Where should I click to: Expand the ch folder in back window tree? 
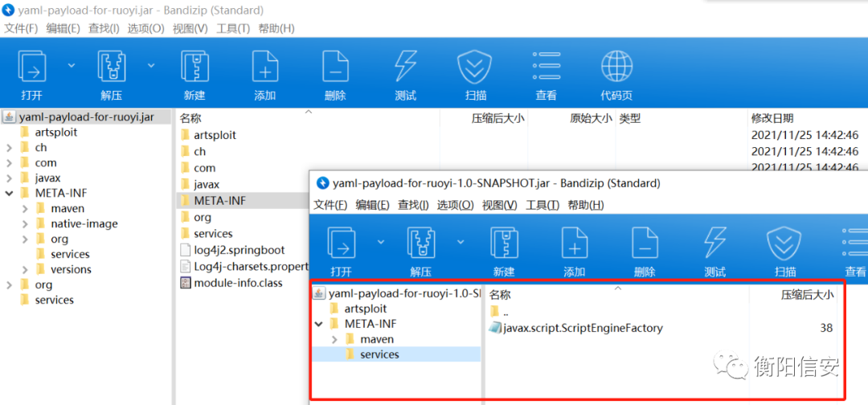pyautogui.click(x=10, y=148)
